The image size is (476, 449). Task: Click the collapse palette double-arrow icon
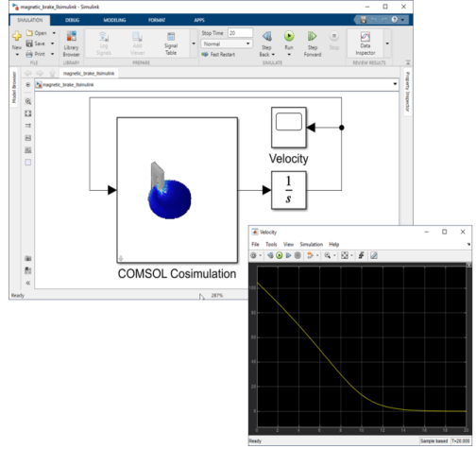[28, 283]
